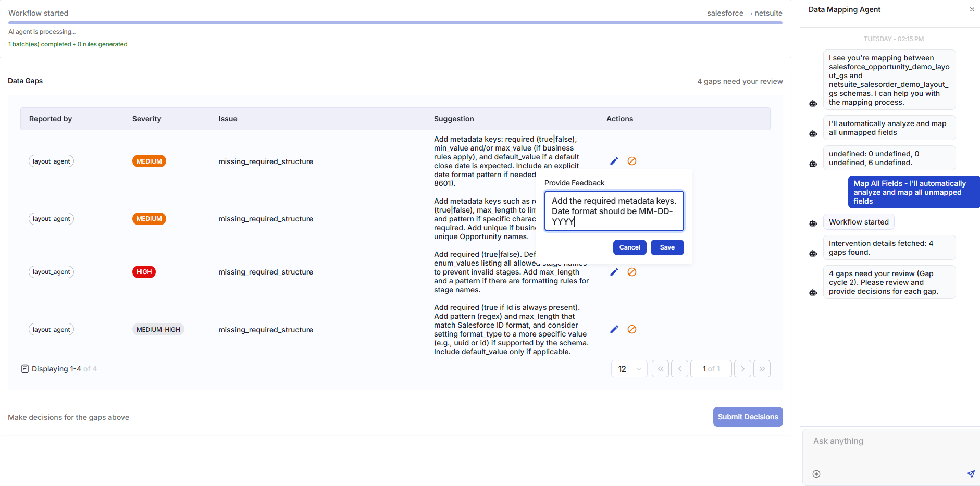Open the page size dropdown showing 12

(x=629, y=369)
